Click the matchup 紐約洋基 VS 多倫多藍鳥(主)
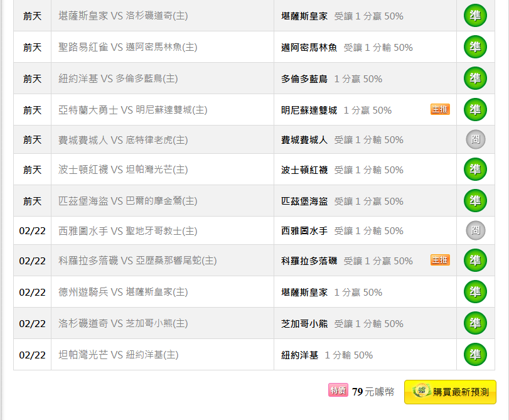The height and width of the screenshot is (420, 509). [118, 78]
